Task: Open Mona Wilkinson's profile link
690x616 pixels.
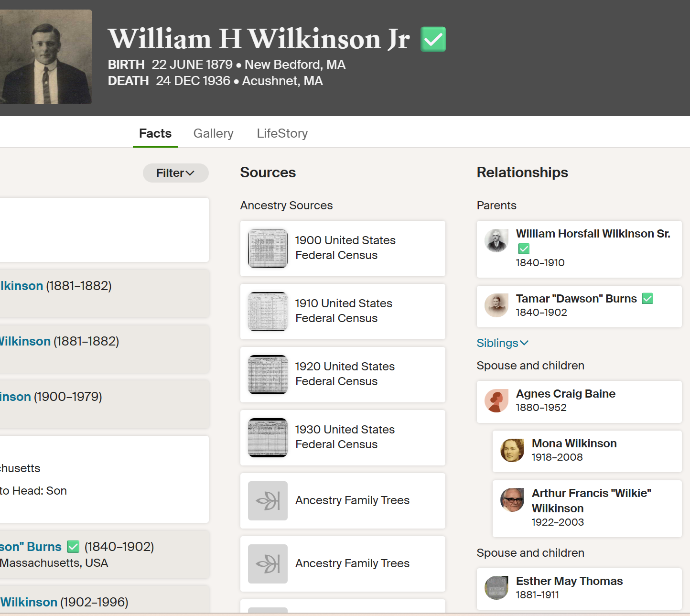Action: coord(574,443)
